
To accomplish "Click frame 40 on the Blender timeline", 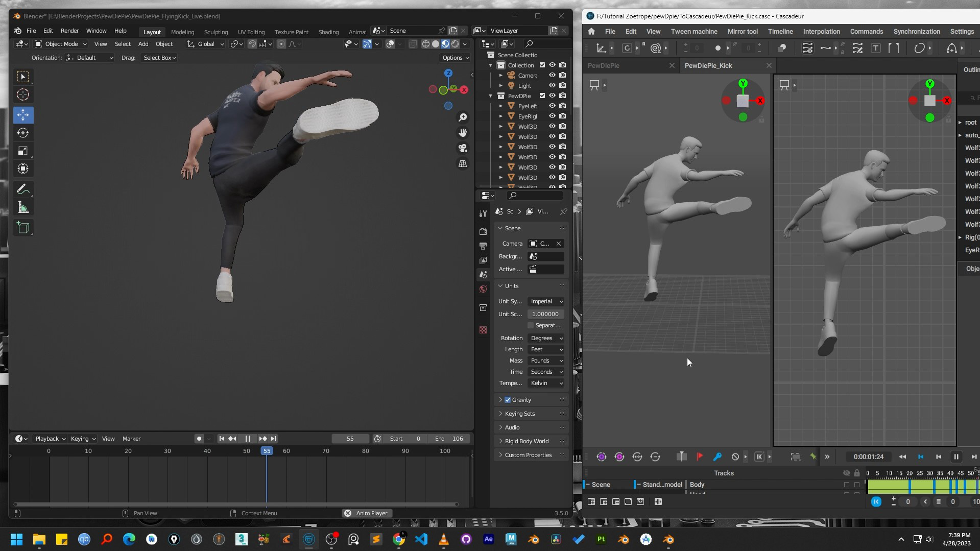I will pyautogui.click(x=207, y=451).
